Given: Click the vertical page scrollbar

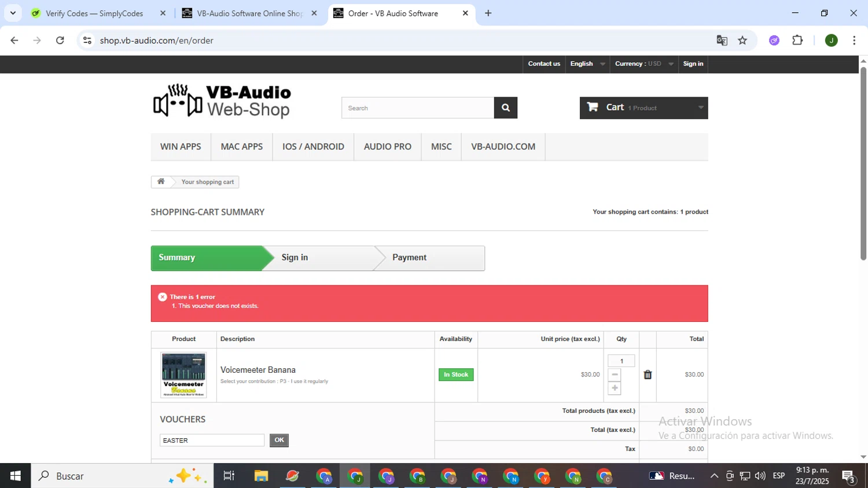Looking at the screenshot, I should (863, 164).
